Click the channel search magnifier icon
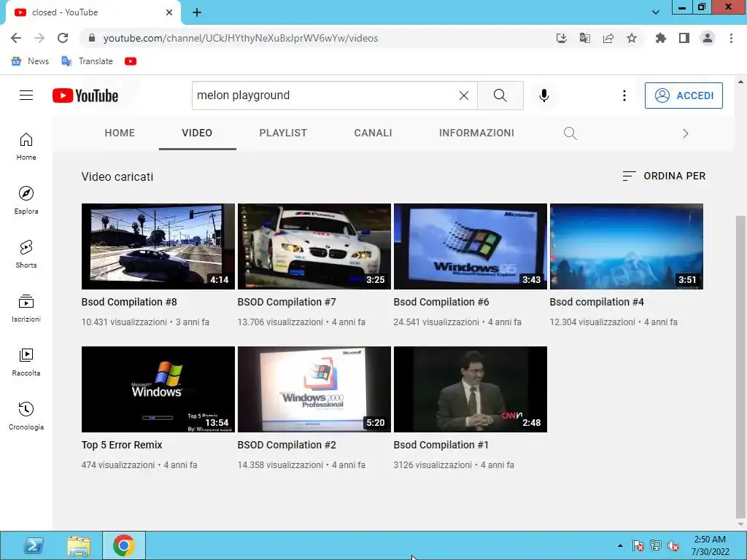 pos(570,133)
